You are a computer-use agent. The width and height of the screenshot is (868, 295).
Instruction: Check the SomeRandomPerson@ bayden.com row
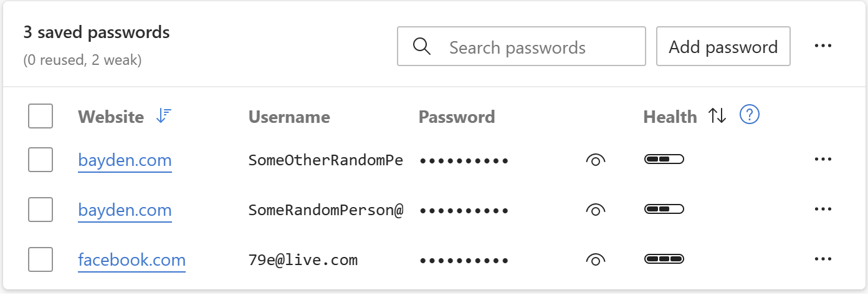(41, 210)
